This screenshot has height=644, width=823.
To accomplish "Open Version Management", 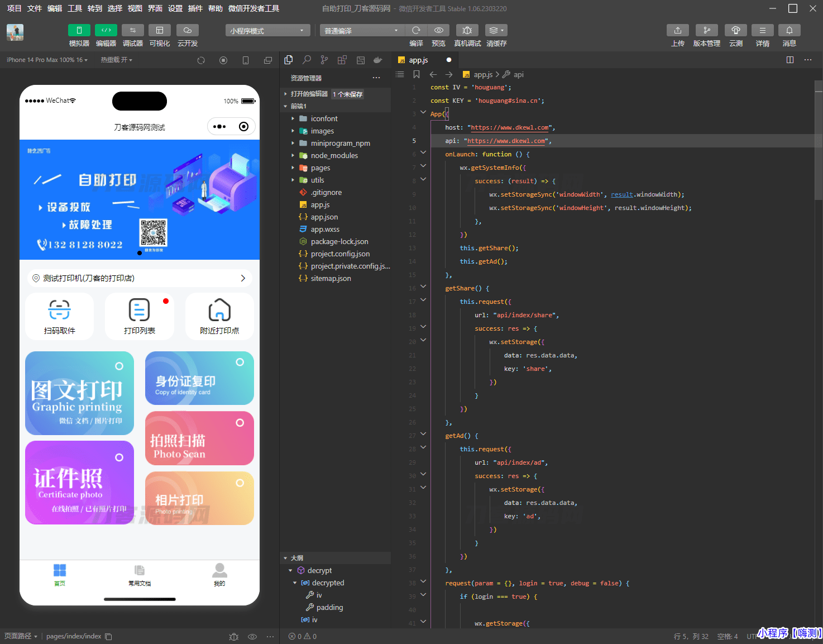I will [x=707, y=30].
